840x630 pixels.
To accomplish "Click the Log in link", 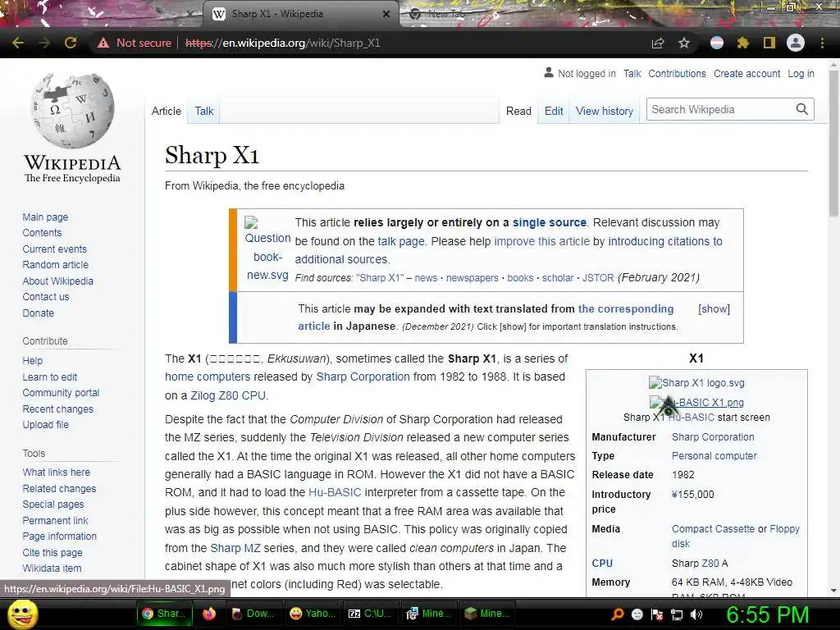I will (x=801, y=73).
